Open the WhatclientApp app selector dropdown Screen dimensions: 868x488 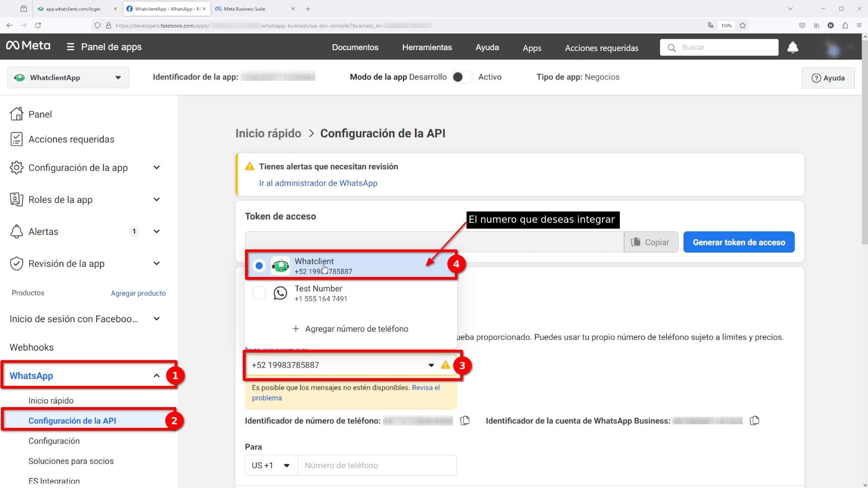pyautogui.click(x=68, y=77)
